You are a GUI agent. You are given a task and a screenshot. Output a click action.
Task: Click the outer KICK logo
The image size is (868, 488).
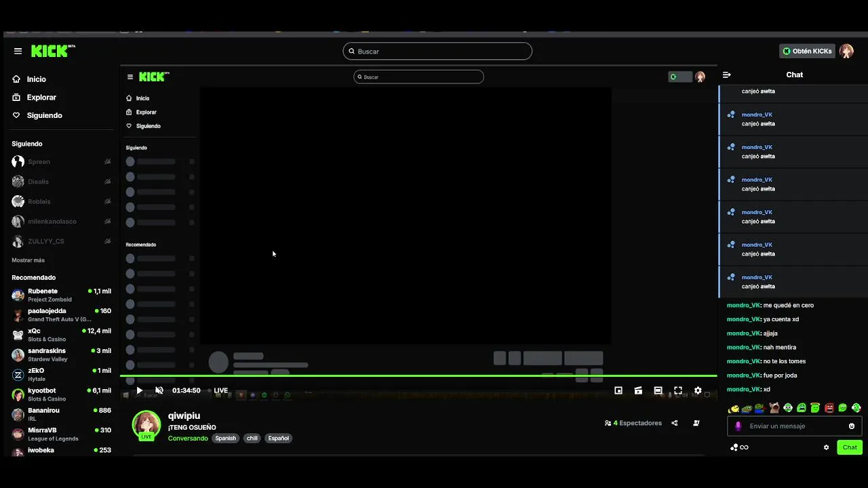(x=53, y=51)
